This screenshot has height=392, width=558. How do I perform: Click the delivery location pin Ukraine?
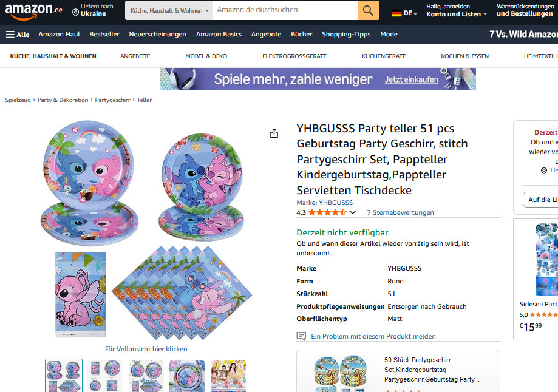pos(92,10)
